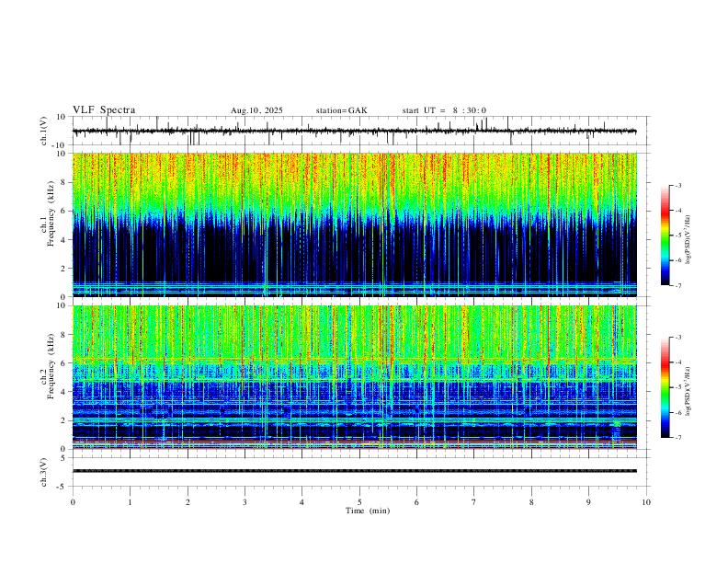Image resolution: width=728 pixels, height=563 pixels.
Task: Click the "9" minute tick on the time axis
Action: click(x=588, y=502)
